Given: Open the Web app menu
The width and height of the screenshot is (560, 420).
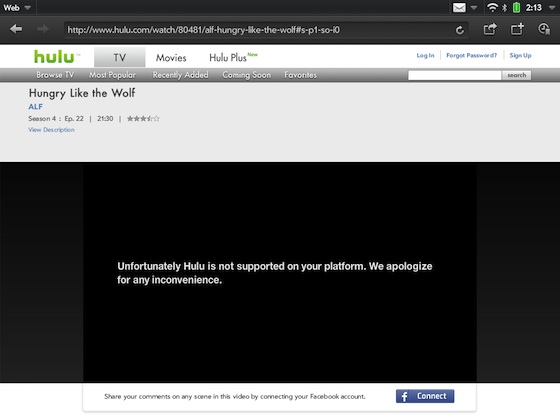Looking at the screenshot, I should (x=16, y=8).
